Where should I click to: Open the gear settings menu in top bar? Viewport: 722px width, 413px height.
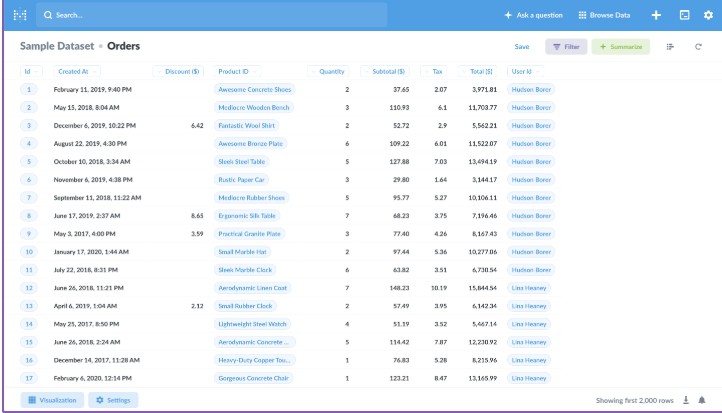pyautogui.click(x=708, y=15)
